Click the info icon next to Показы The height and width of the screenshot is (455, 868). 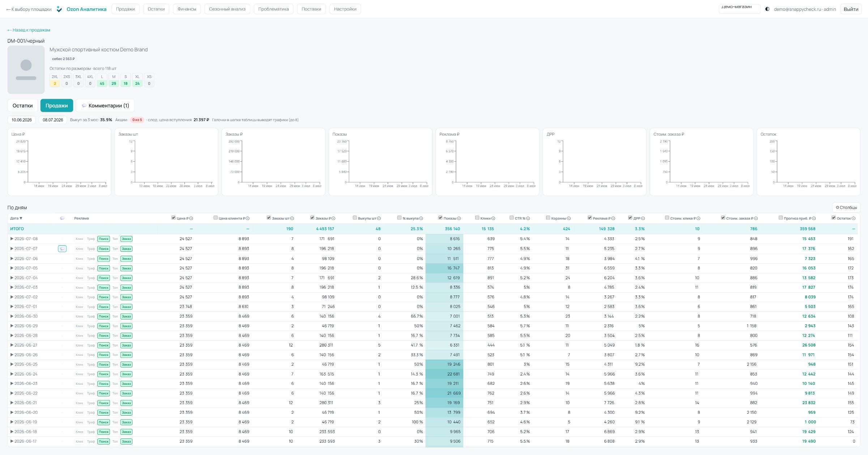point(459,218)
